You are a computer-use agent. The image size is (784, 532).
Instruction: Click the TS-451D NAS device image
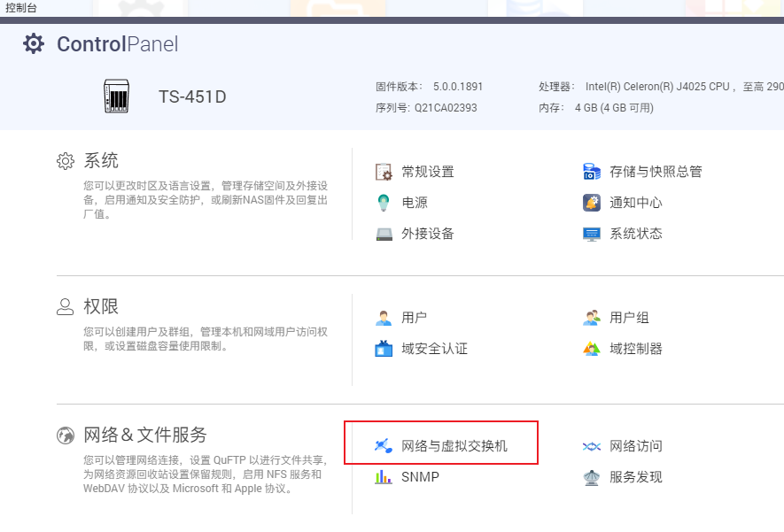coord(116,96)
